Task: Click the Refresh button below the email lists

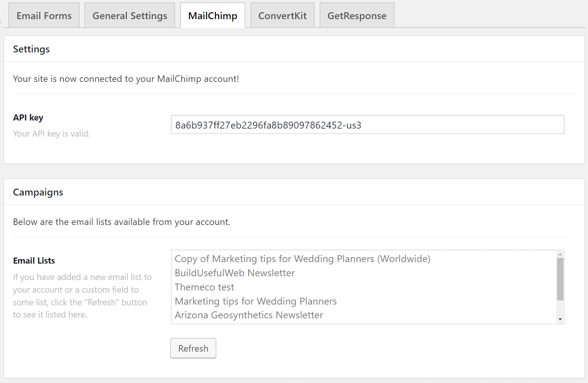Action: (193, 348)
